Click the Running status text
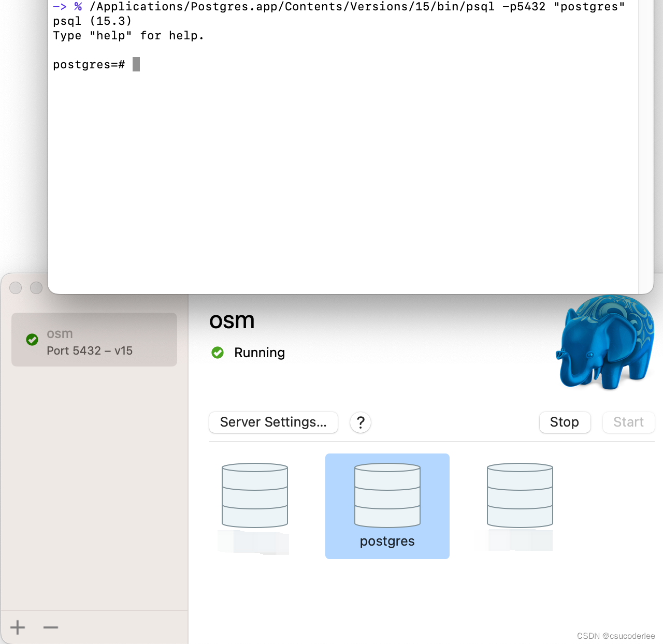Image resolution: width=663 pixels, height=644 pixels. tap(260, 353)
